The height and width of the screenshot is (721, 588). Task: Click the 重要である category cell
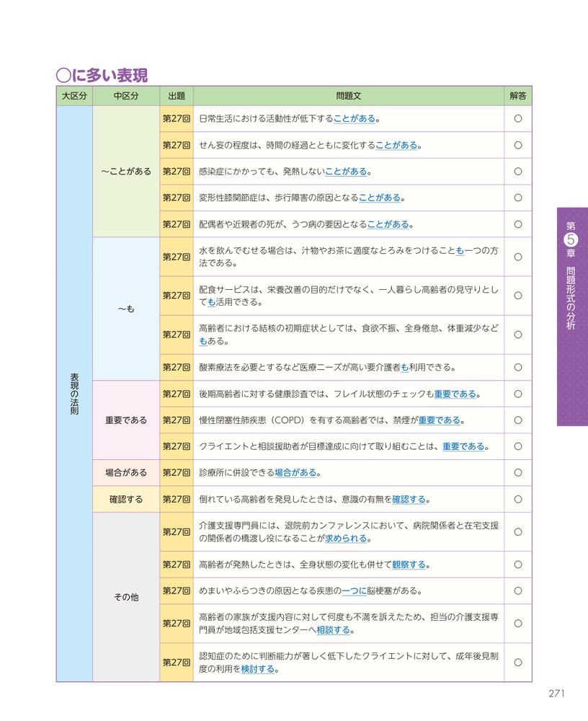[x=126, y=420]
